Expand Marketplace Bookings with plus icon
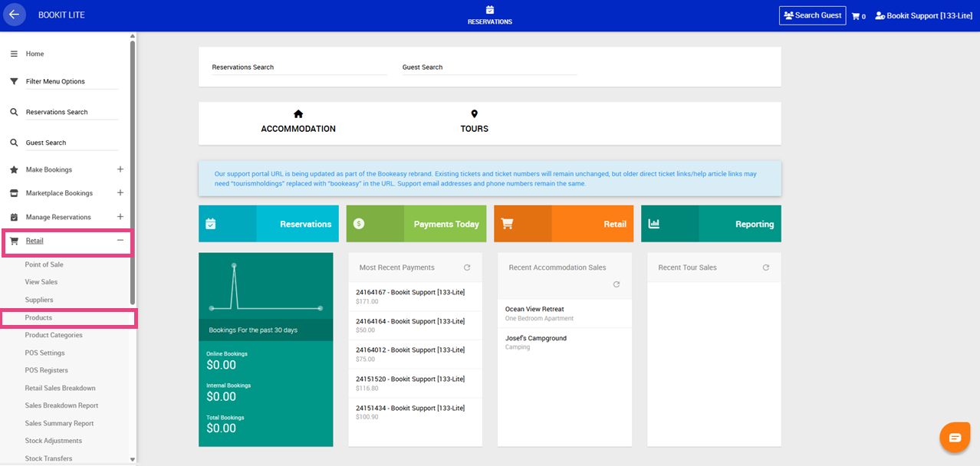 click(120, 193)
